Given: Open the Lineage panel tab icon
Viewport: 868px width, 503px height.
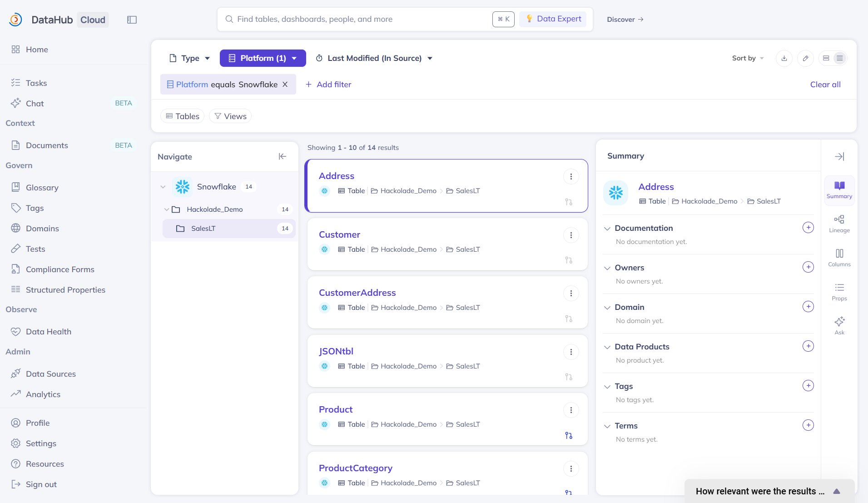Looking at the screenshot, I should (839, 224).
